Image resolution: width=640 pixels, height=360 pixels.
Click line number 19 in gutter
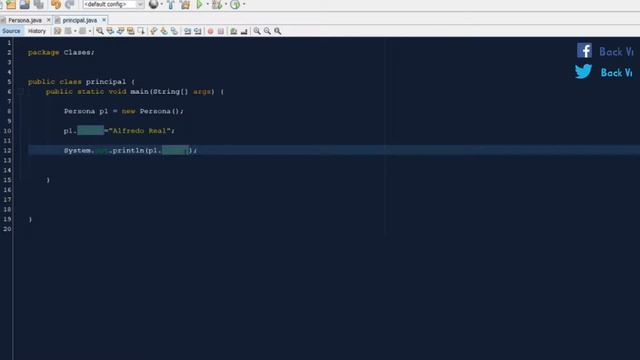pyautogui.click(x=7, y=219)
